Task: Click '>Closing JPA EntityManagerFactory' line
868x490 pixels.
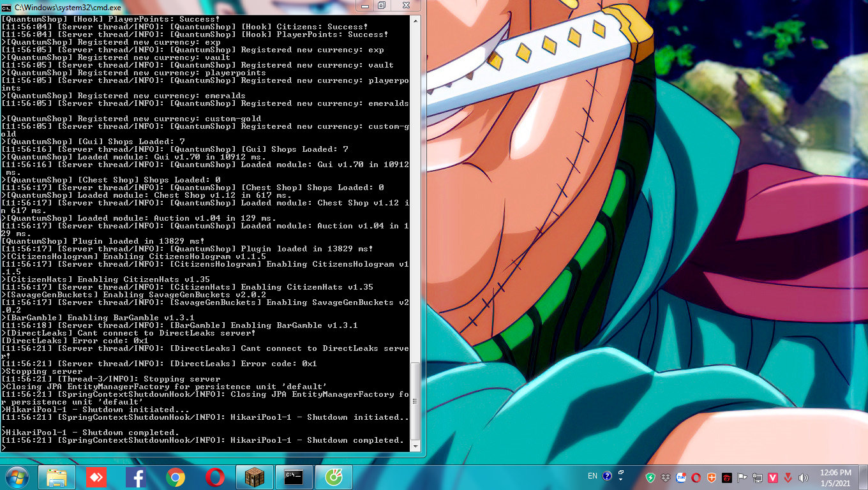Action: [165, 387]
